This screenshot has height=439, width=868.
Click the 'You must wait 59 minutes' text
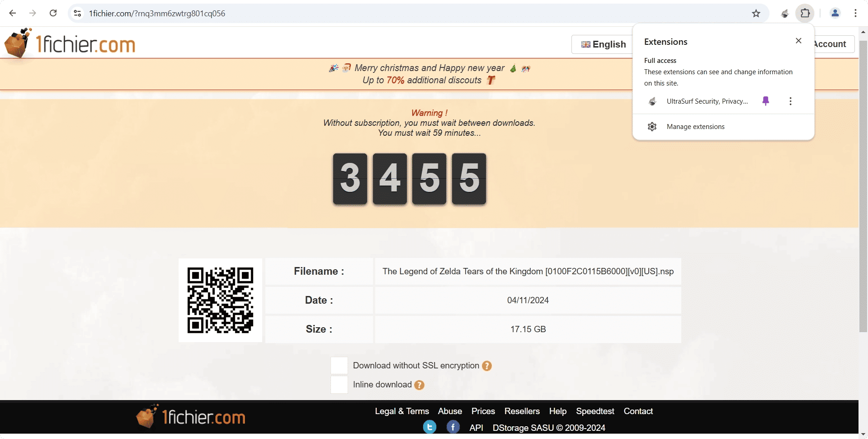(x=429, y=133)
